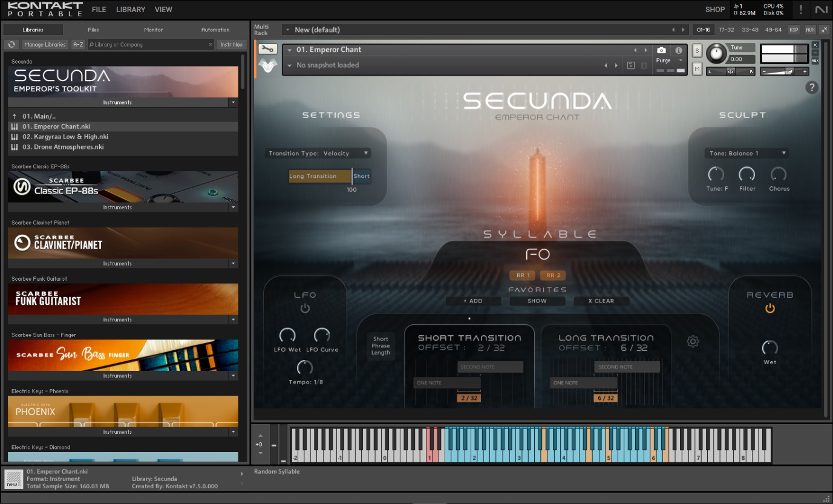833x504 pixels.
Task: Open the instrument info icon
Action: (x=679, y=50)
